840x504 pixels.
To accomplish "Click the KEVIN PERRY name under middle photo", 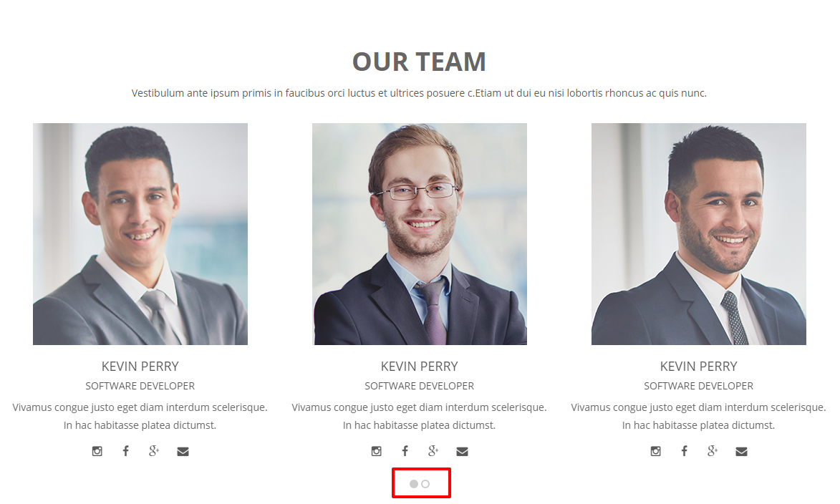I will pyautogui.click(x=420, y=367).
